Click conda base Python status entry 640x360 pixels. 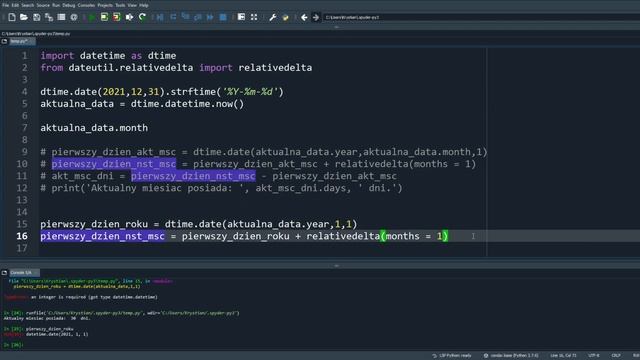coord(511,356)
